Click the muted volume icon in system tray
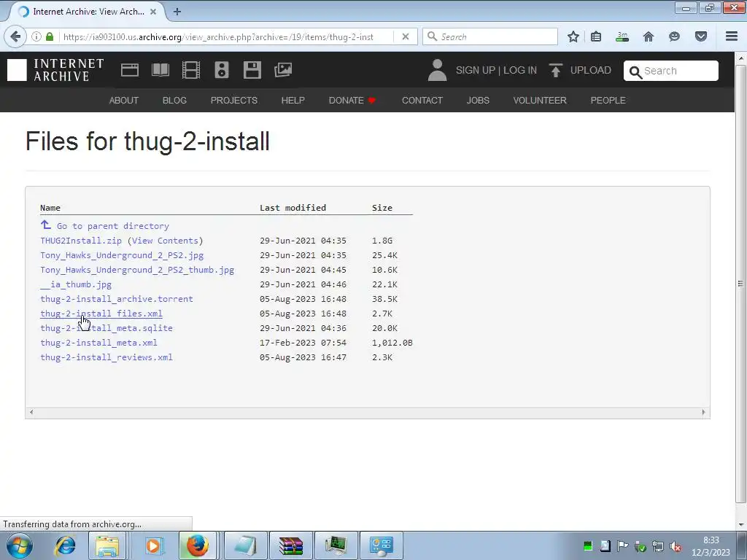This screenshot has width=747, height=560. point(676,546)
